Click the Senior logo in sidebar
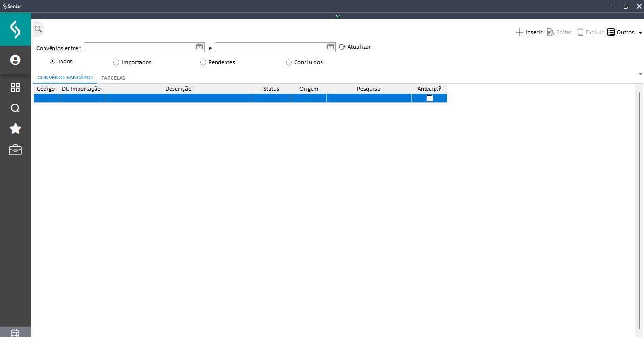The height and width of the screenshot is (337, 644). tap(15, 29)
